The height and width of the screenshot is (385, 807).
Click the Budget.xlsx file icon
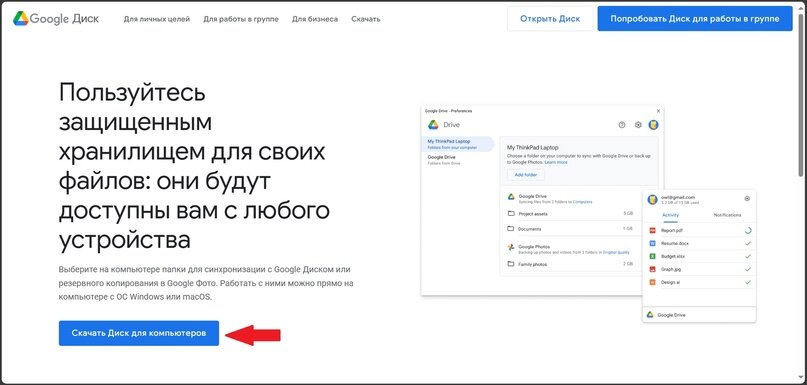tap(652, 256)
